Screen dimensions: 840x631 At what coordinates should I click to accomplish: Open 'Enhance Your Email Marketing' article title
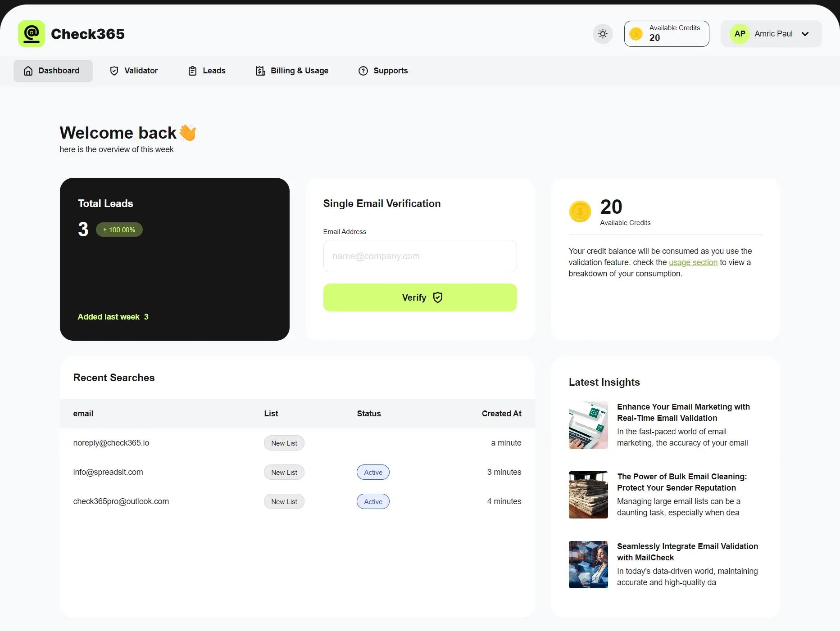pyautogui.click(x=683, y=412)
